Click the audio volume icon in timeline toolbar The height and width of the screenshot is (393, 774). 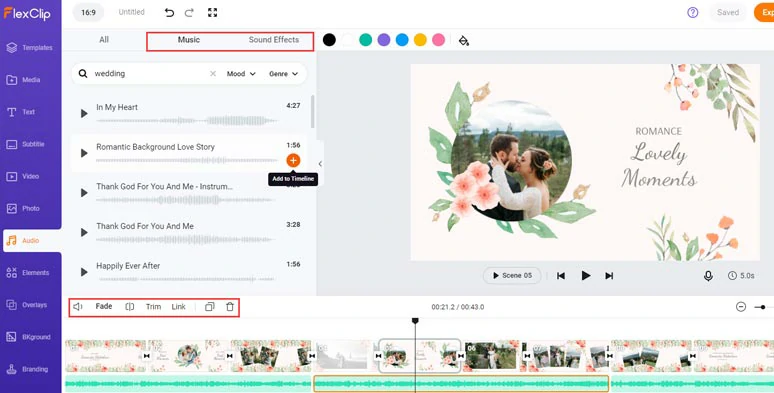(x=78, y=307)
